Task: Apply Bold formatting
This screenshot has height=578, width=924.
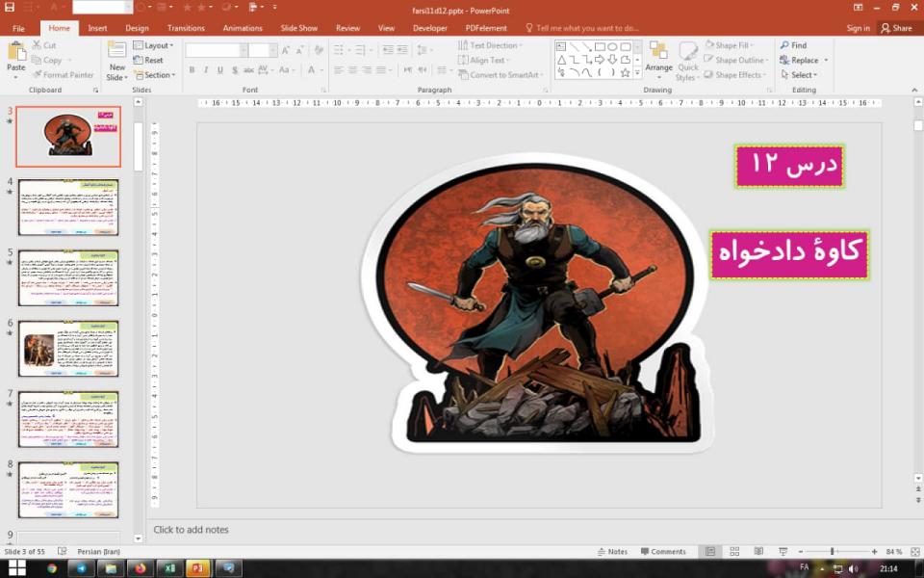Action: 192,70
